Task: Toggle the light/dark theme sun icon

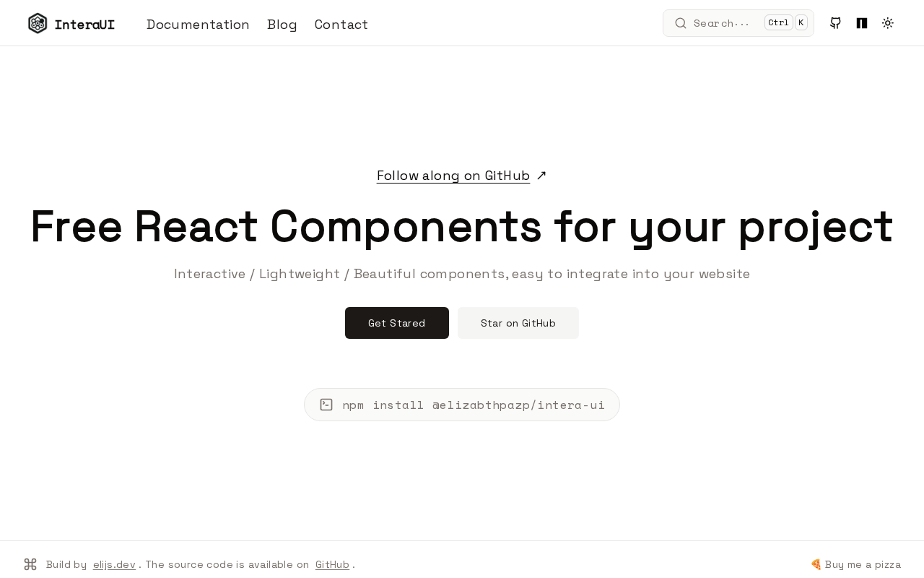Action: tap(888, 23)
